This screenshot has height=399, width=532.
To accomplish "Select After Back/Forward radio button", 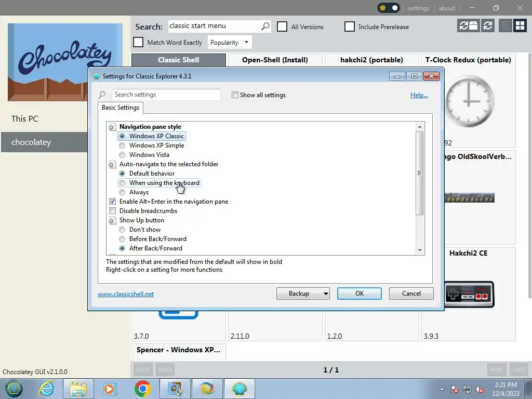I will [x=122, y=248].
